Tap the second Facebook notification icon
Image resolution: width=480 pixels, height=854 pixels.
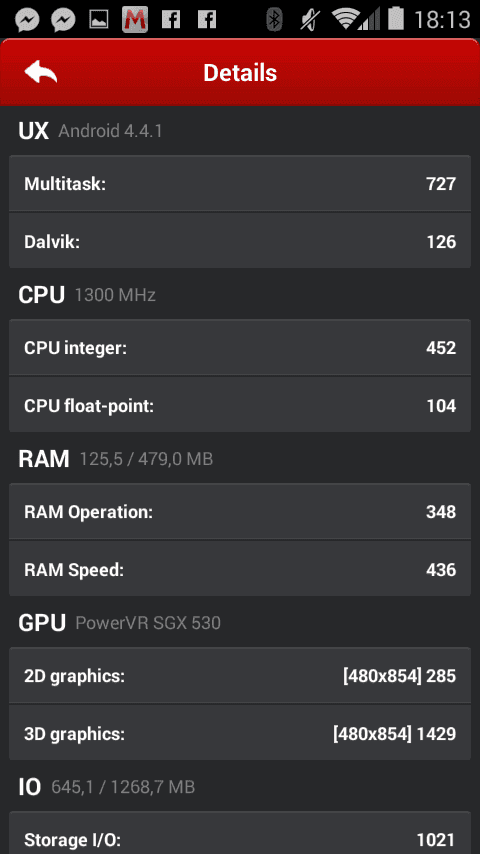207,20
